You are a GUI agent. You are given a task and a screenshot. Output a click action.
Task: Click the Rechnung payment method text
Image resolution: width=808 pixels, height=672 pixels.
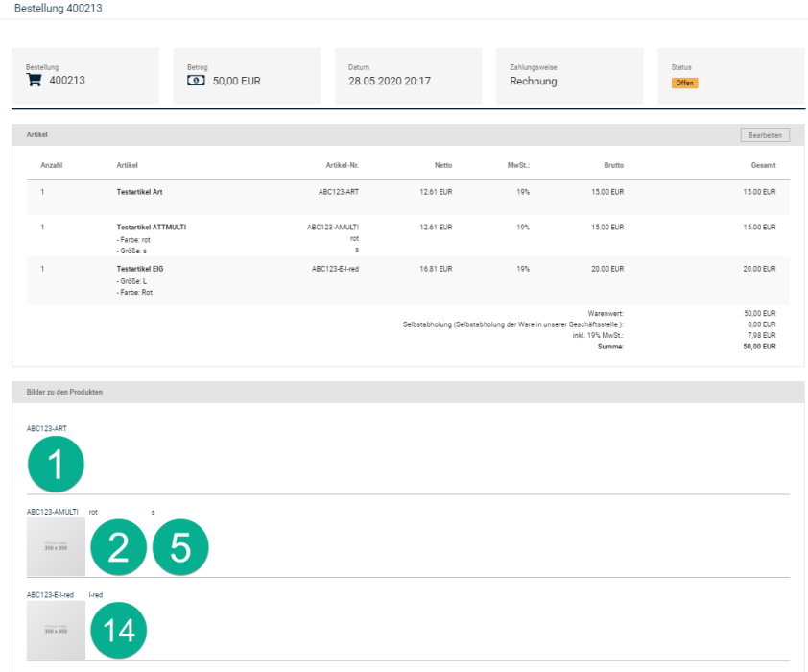pyautogui.click(x=533, y=81)
